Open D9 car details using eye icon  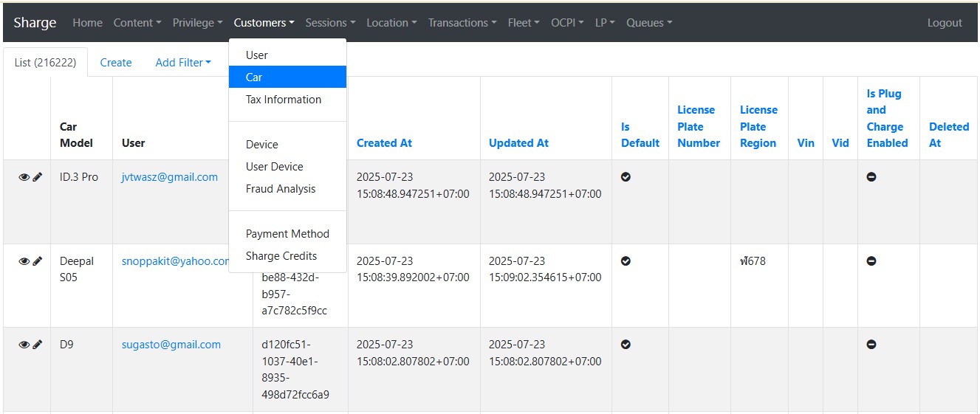click(x=24, y=345)
